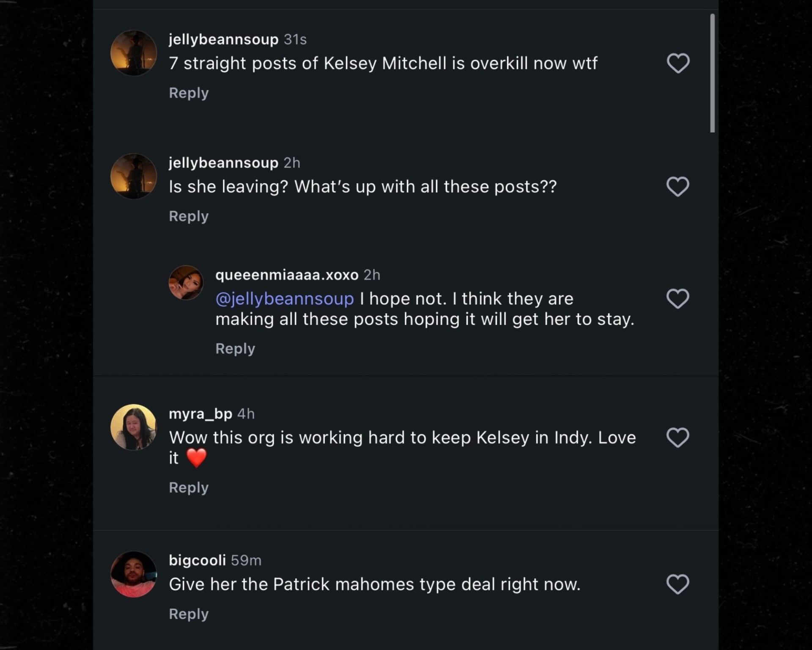Reply to queeenmiaaaa.xoxo's comment

point(235,349)
